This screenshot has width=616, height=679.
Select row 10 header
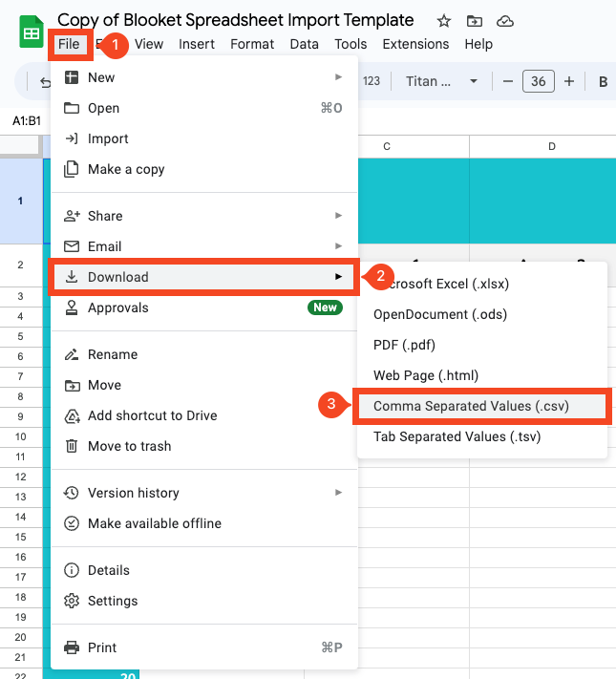coord(20,436)
